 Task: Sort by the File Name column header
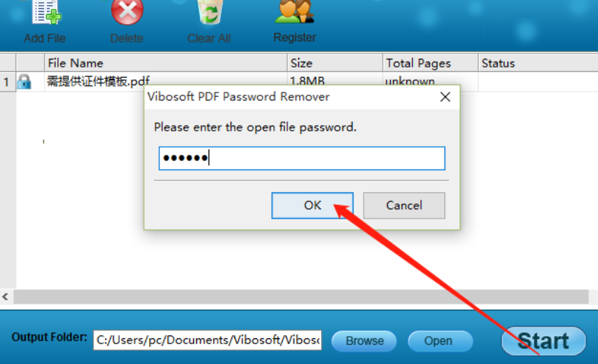coord(165,63)
